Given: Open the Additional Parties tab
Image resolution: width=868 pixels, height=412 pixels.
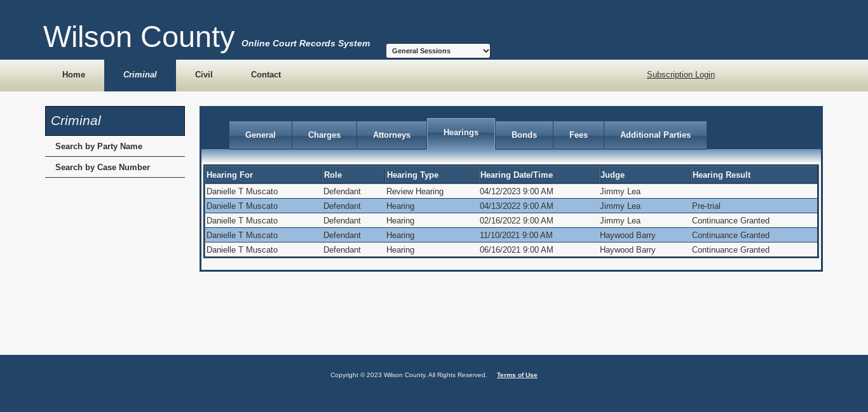Looking at the screenshot, I should (x=655, y=135).
